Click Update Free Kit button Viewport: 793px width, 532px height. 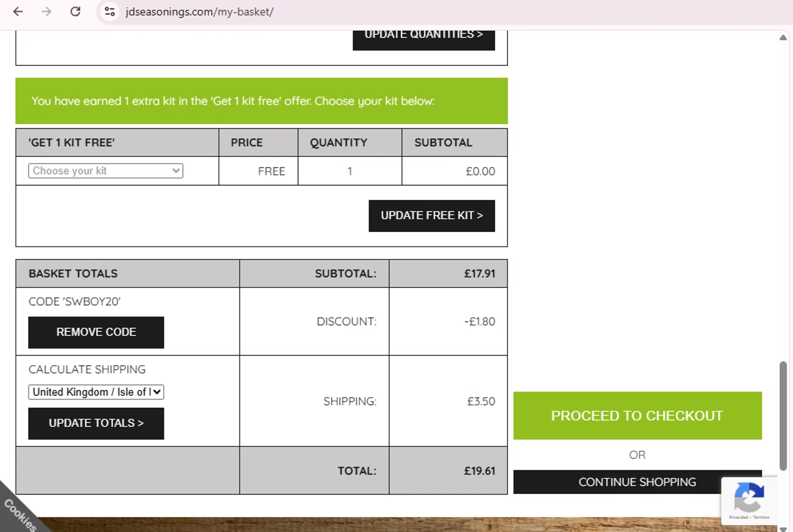432,216
